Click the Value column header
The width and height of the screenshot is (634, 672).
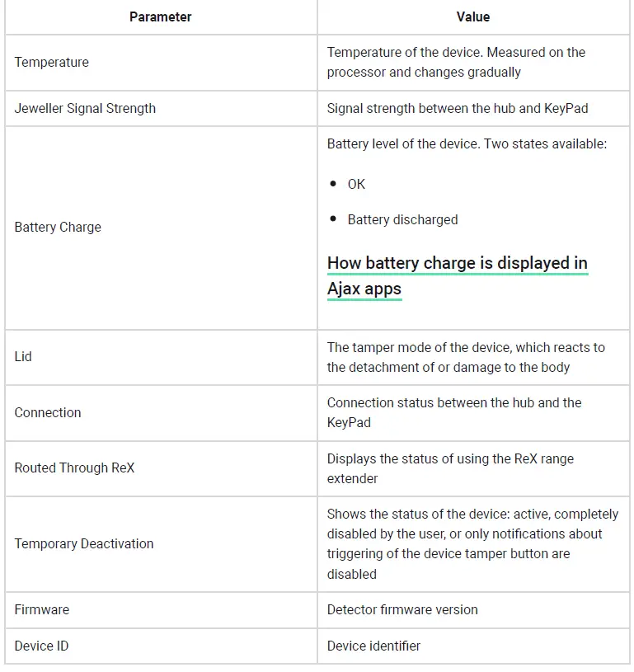tap(472, 16)
